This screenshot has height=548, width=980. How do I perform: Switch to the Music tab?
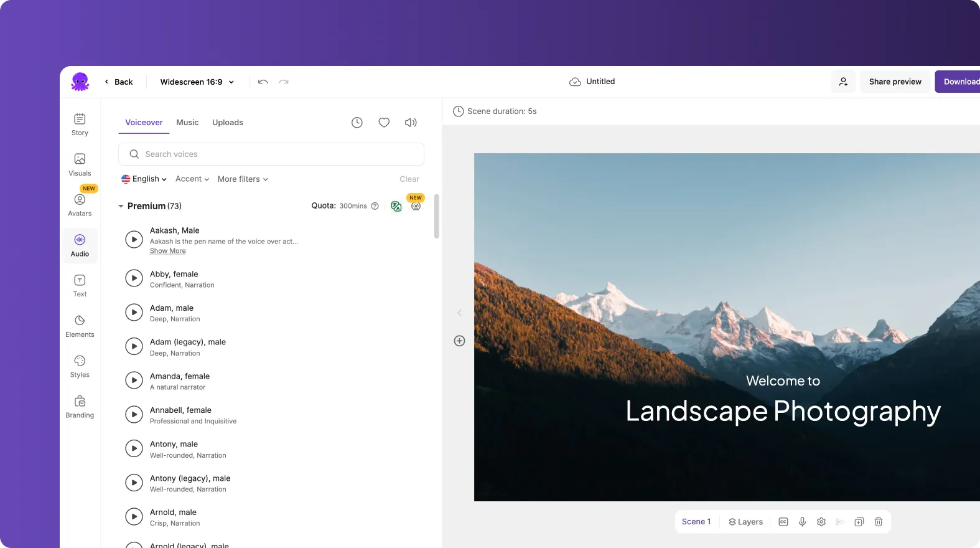(x=187, y=123)
